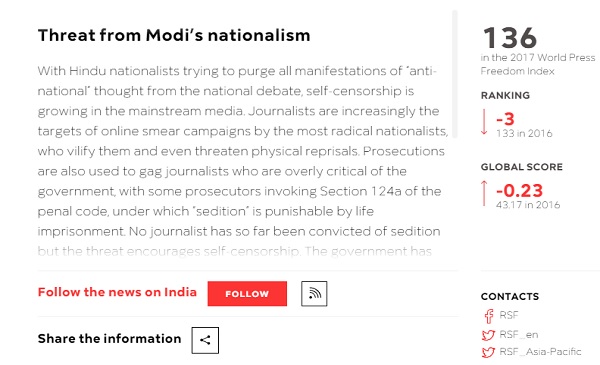Open the RSF Facebook icon
Image resolution: width=600 pixels, height=365 pixels.
click(489, 316)
